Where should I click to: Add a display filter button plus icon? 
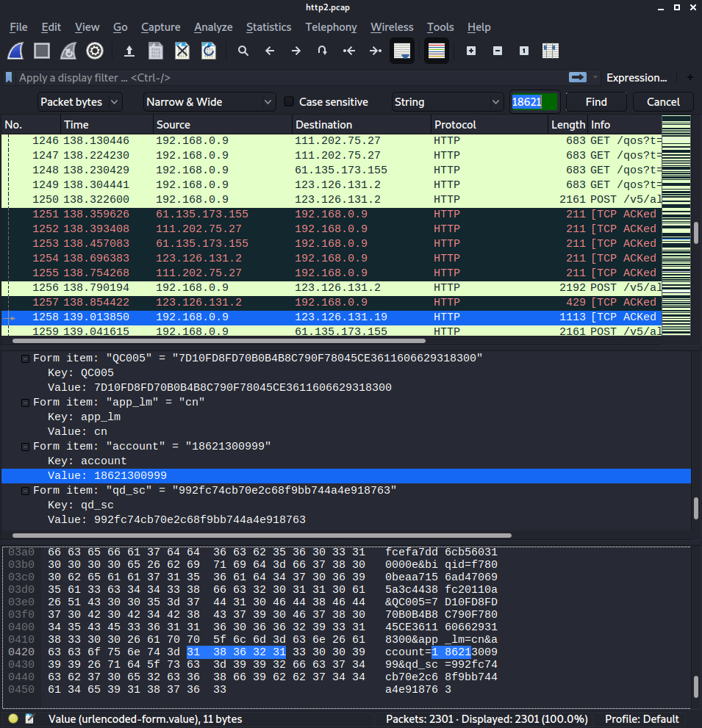[690, 78]
